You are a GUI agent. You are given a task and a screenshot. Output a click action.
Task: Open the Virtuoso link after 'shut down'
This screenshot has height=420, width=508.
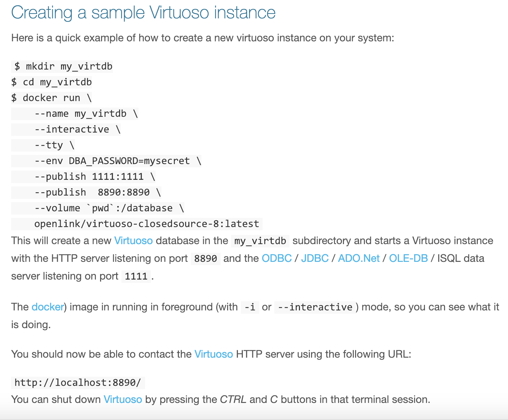123,399
